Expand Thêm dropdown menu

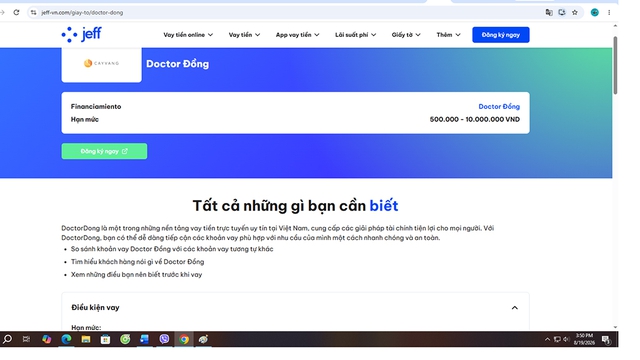tap(449, 35)
